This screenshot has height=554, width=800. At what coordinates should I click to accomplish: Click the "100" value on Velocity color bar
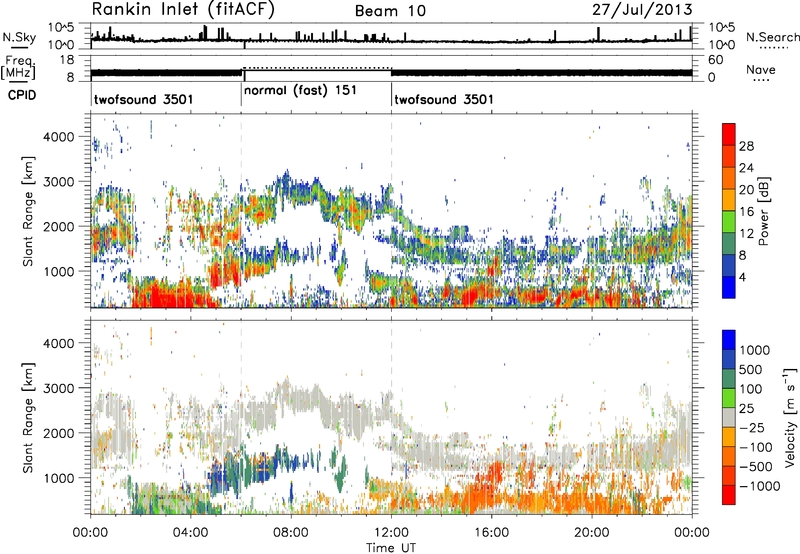751,389
